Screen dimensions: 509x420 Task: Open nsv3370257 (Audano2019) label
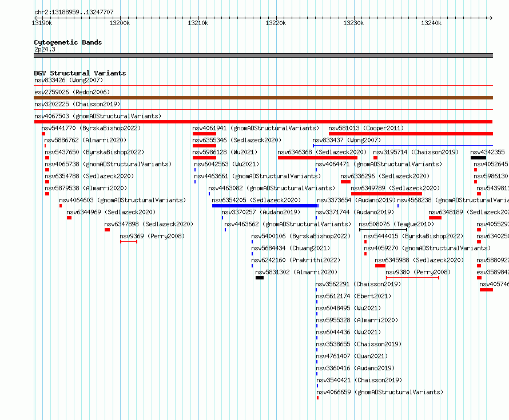(261, 212)
